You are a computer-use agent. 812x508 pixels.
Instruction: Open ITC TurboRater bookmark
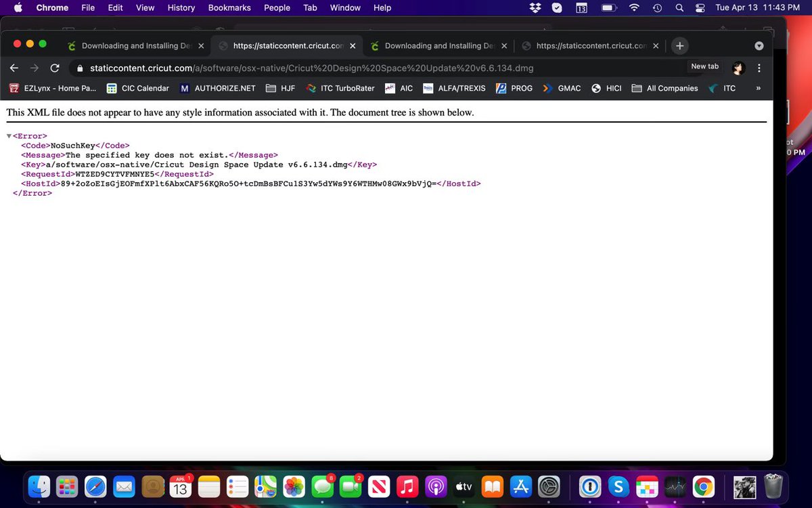click(340, 88)
